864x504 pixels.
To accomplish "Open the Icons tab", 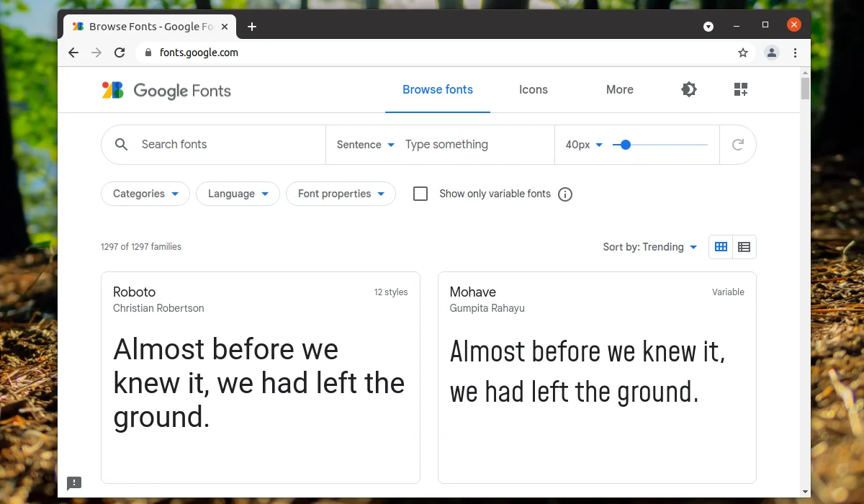I will click(x=534, y=90).
